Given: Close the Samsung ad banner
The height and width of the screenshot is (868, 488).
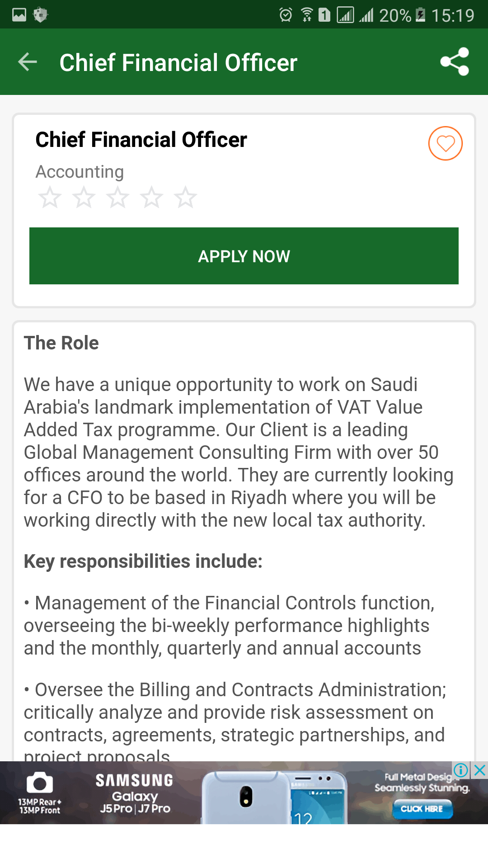Looking at the screenshot, I should (x=480, y=770).
